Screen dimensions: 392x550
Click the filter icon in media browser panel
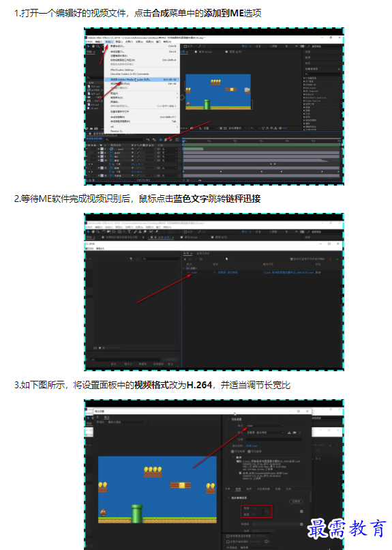pos(131,259)
